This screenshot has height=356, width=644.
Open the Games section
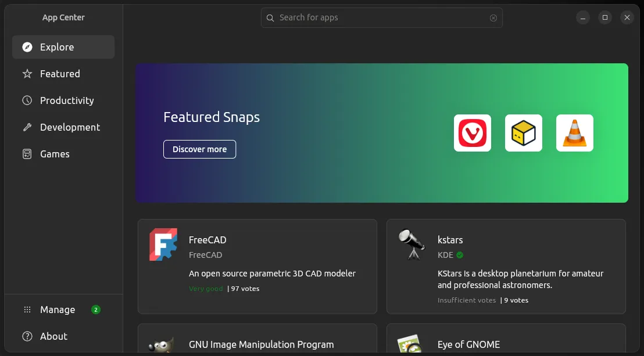(55, 153)
